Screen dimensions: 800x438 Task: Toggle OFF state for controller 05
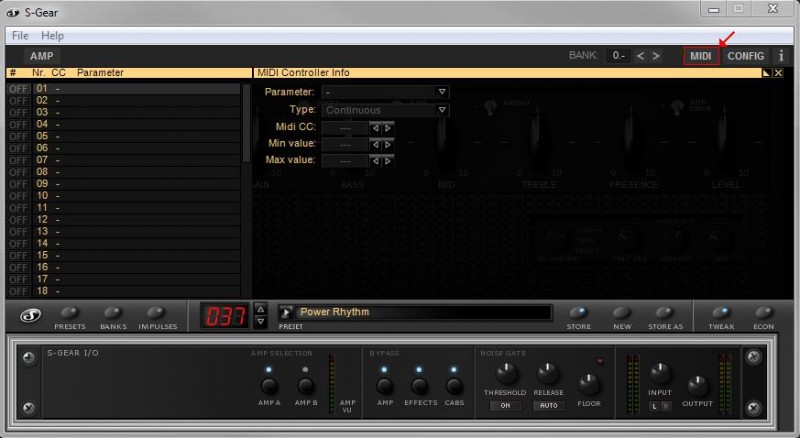click(x=18, y=136)
